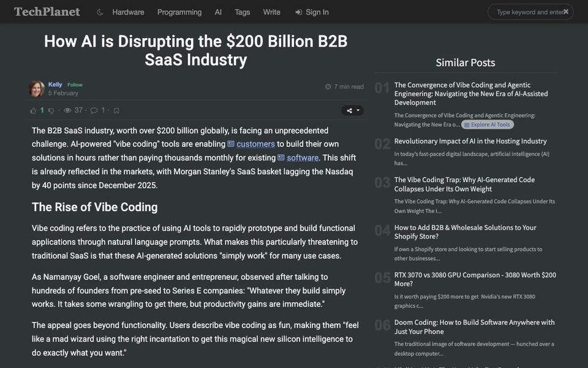Viewport: 588px width, 368px height.
Task: Open 'How to Add B2B & Wholesale Solutions' post
Action: [465, 232]
